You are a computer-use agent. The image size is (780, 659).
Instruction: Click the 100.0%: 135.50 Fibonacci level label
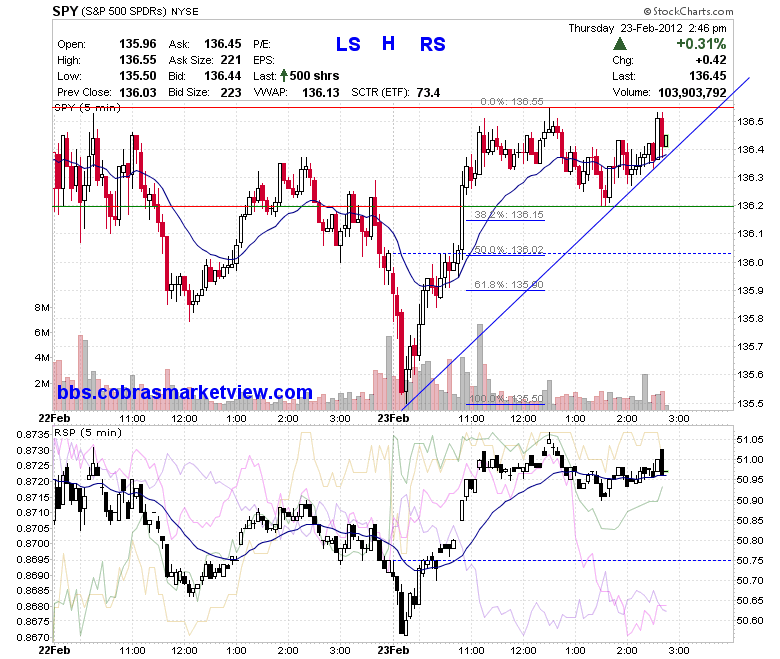coord(506,398)
